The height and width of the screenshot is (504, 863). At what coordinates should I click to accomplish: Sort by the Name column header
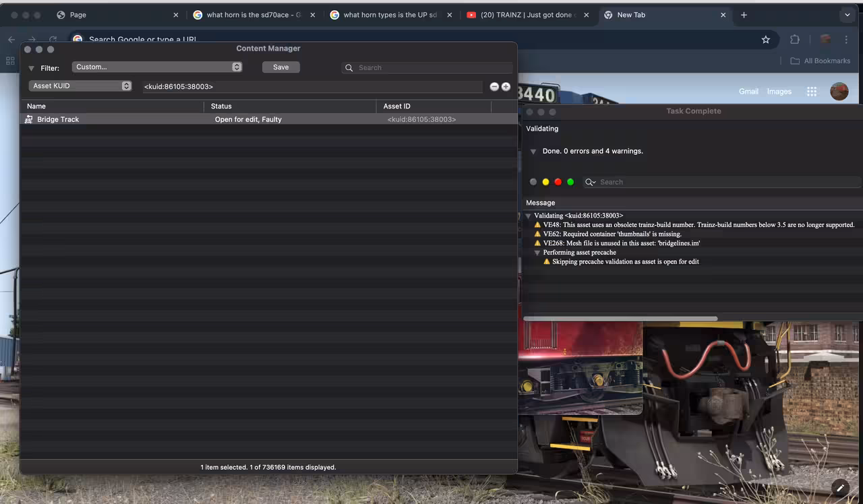[x=113, y=106]
